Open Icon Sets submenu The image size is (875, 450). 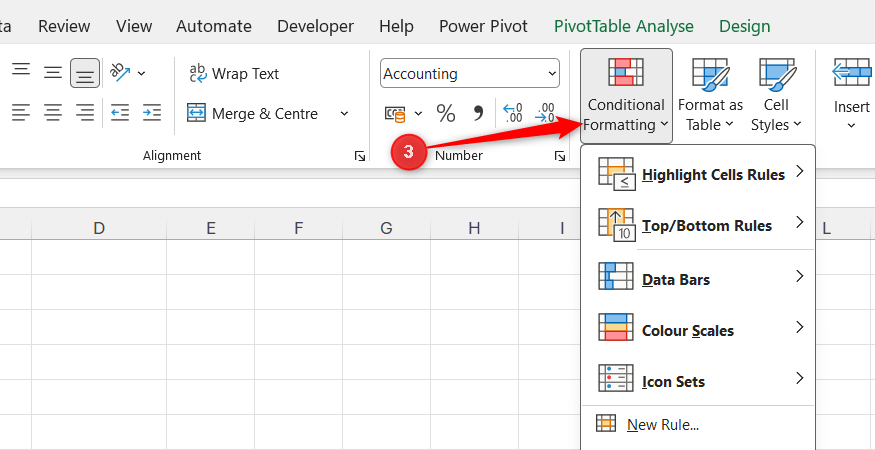(x=699, y=381)
